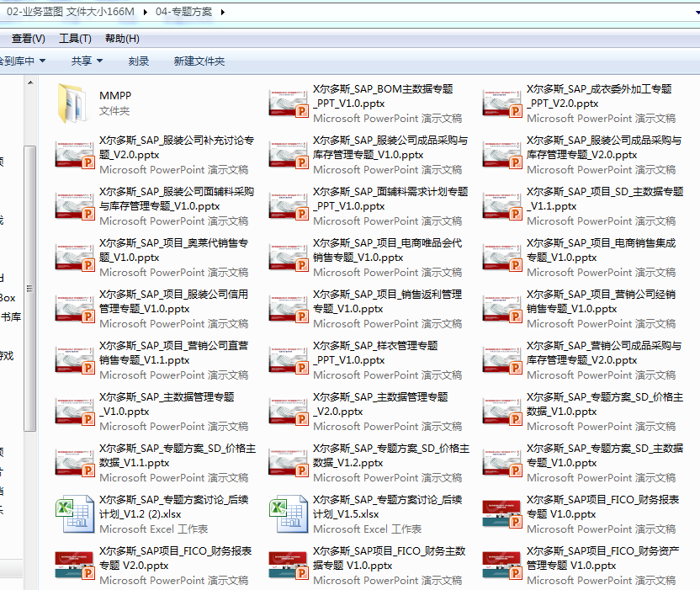Open the 工具(T) menu
The width and height of the screenshot is (700, 590).
pos(75,39)
